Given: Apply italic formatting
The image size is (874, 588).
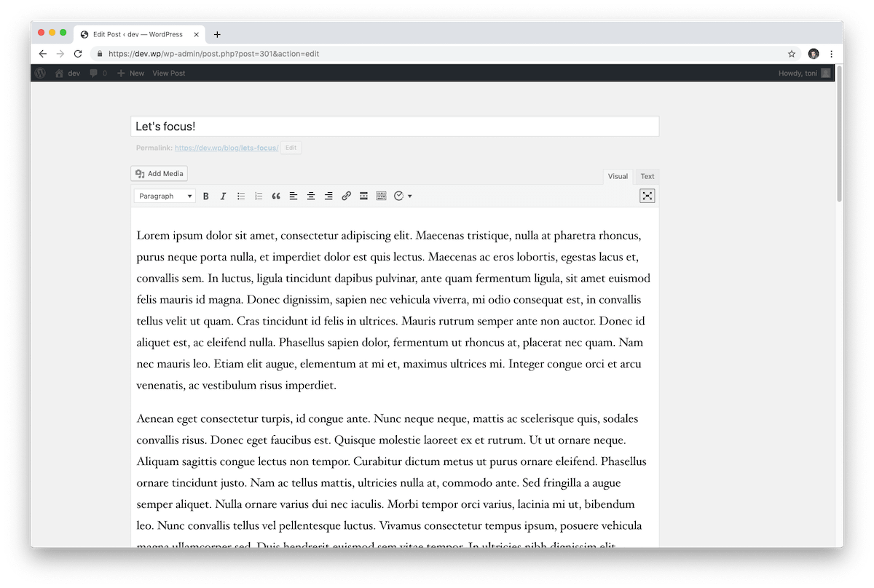Looking at the screenshot, I should pos(223,196).
